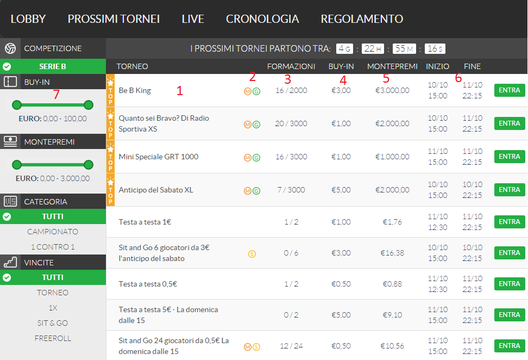Viewport: 528px width, 360px height.
Task: Click the TOP star badge on Be B King
Action: tap(110, 90)
